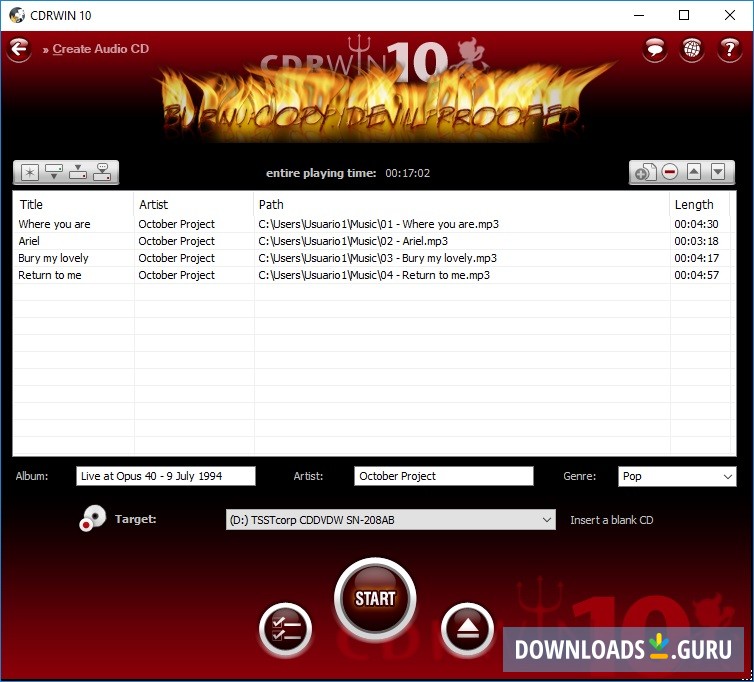Click the save to drive icon

[x=78, y=172]
